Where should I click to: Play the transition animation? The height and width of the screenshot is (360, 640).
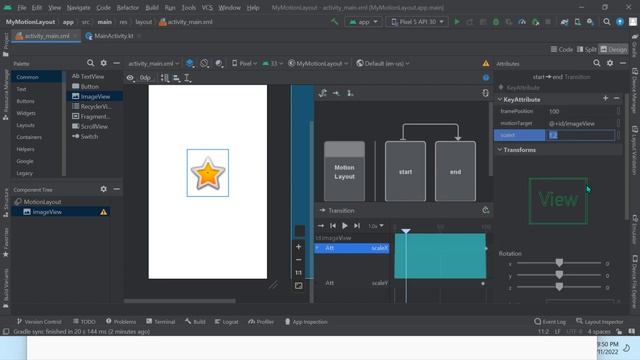(344, 225)
